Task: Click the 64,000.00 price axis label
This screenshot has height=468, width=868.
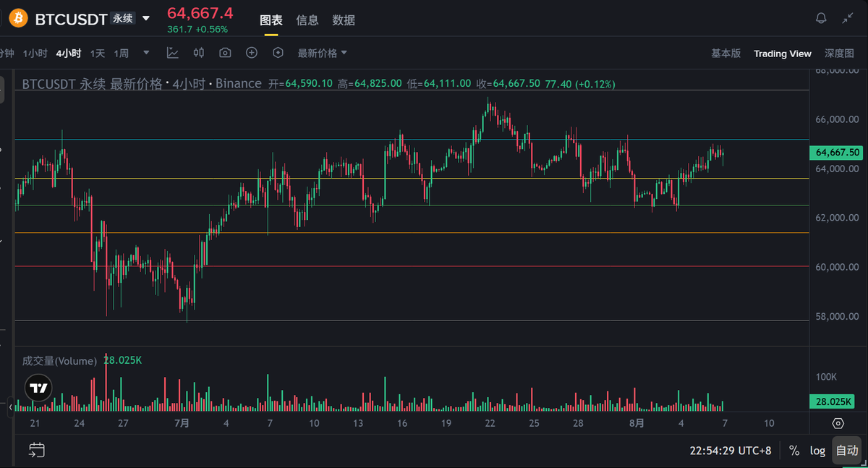Action: click(838, 169)
